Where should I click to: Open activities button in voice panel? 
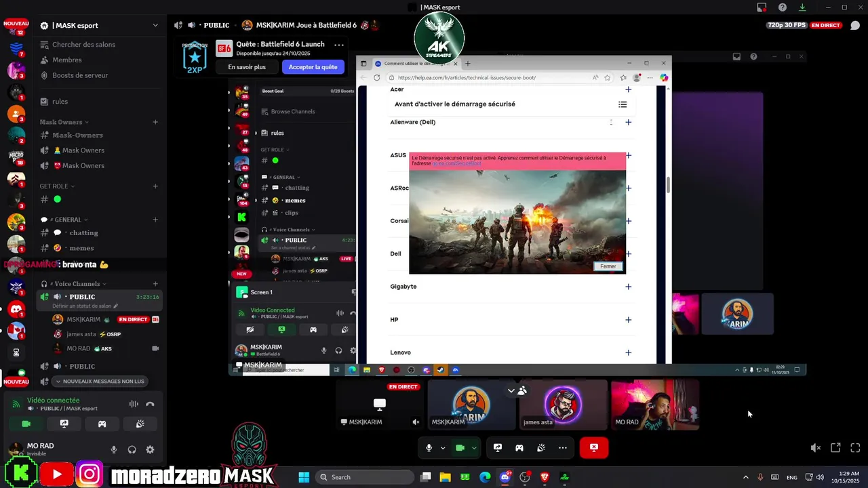pos(102,424)
